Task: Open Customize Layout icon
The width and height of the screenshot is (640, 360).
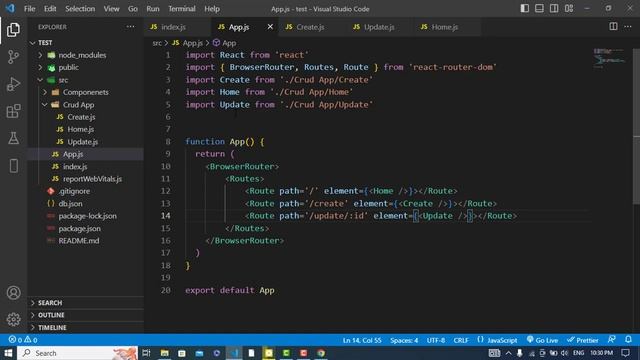Action: point(569,9)
